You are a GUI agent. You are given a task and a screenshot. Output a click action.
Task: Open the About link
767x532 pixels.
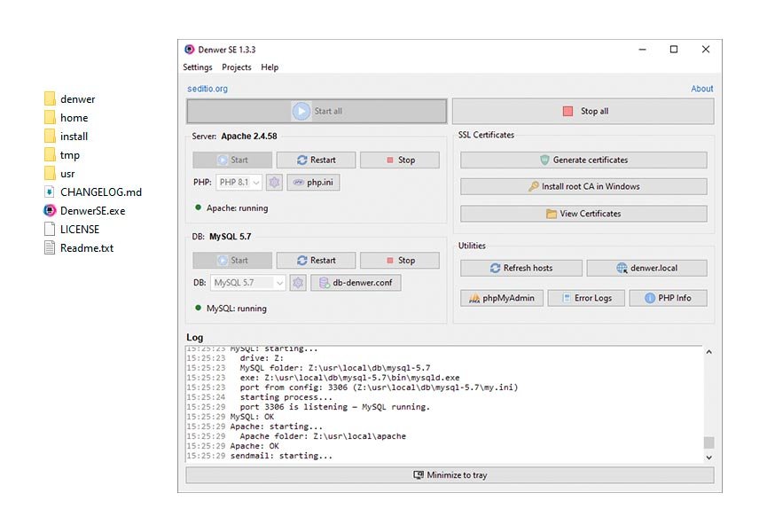[x=702, y=89]
